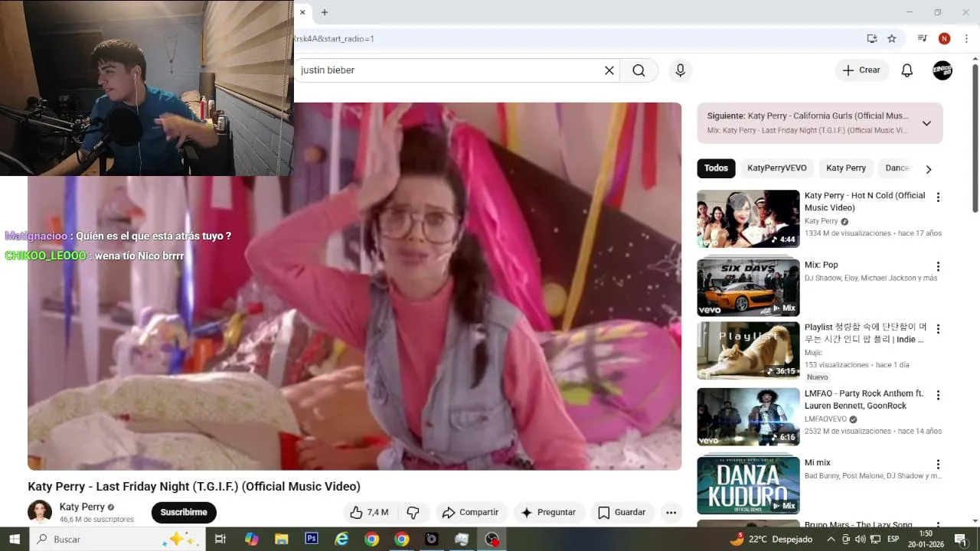Open the Windows Start menu
980x551 pixels.
pos(15,540)
